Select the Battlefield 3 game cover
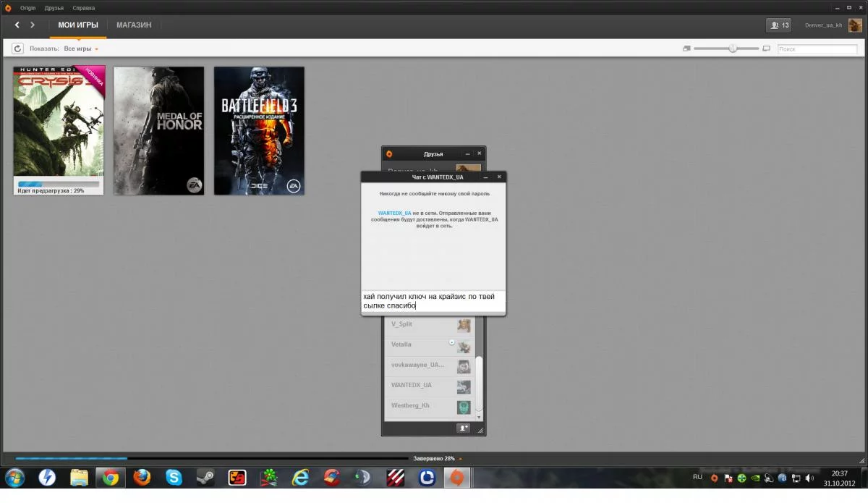Screen dimensions: 868x503 point(259,130)
